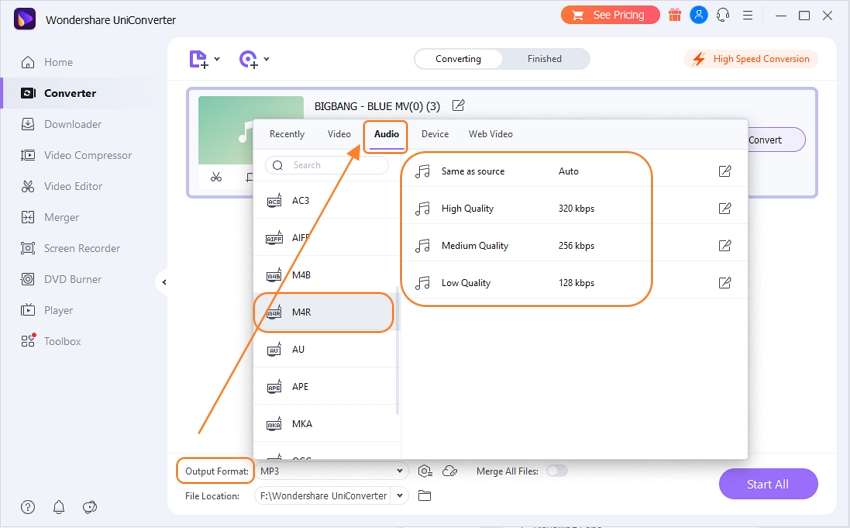Viewport: 850px width, 528px height.
Task: Click the format list scrollbar
Action: point(397,352)
